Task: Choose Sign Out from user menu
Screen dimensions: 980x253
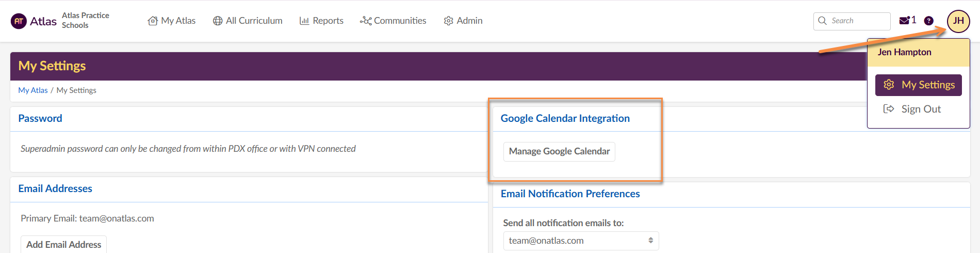Action: (921, 109)
